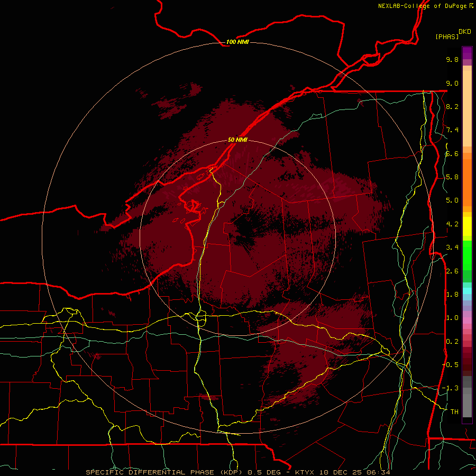The height and width of the screenshot is (476, 476).
Task: Click the 5.8 value on the scale
Action: (452, 177)
